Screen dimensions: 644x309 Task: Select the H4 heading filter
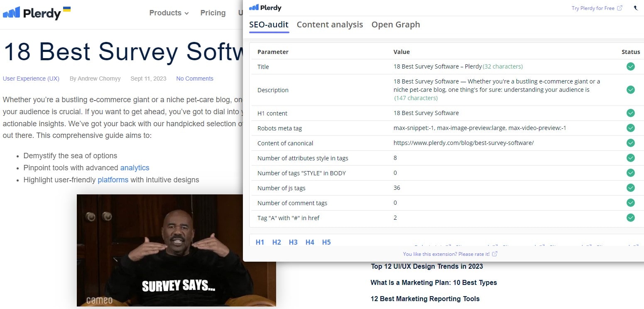pyautogui.click(x=310, y=242)
